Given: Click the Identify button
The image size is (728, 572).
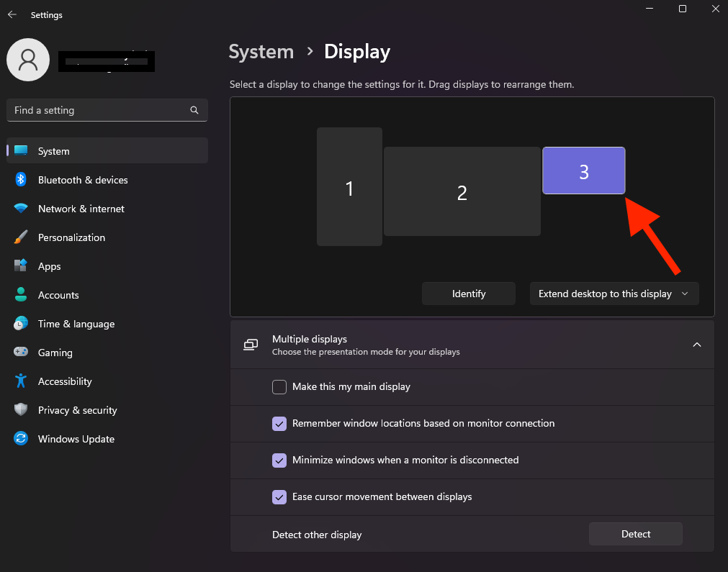Looking at the screenshot, I should [x=468, y=294].
